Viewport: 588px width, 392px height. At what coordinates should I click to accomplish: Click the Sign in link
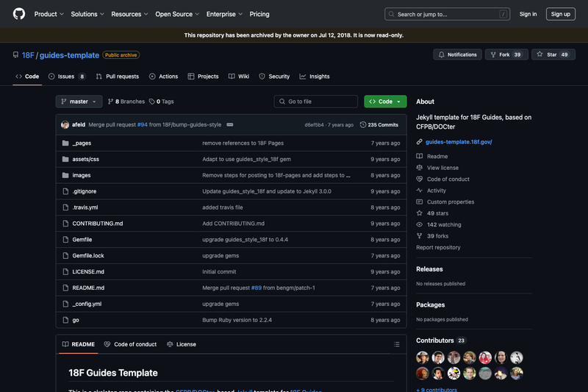tap(528, 14)
